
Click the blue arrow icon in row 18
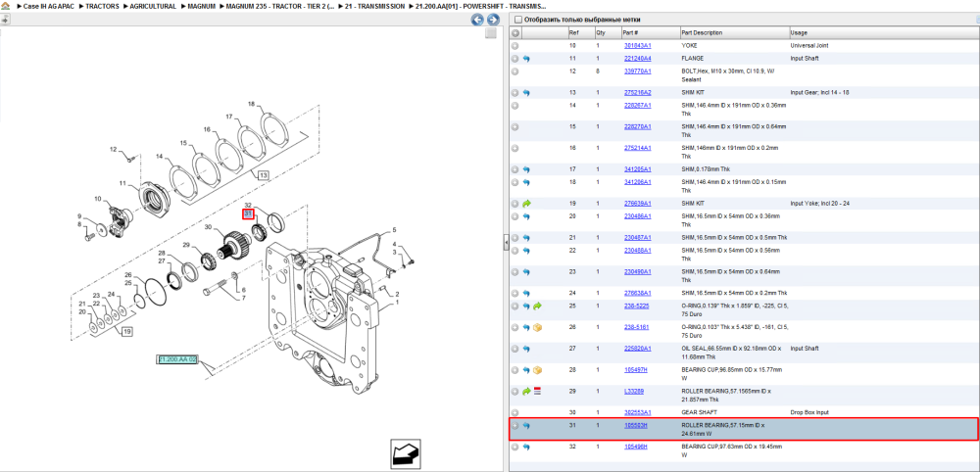[526, 182]
